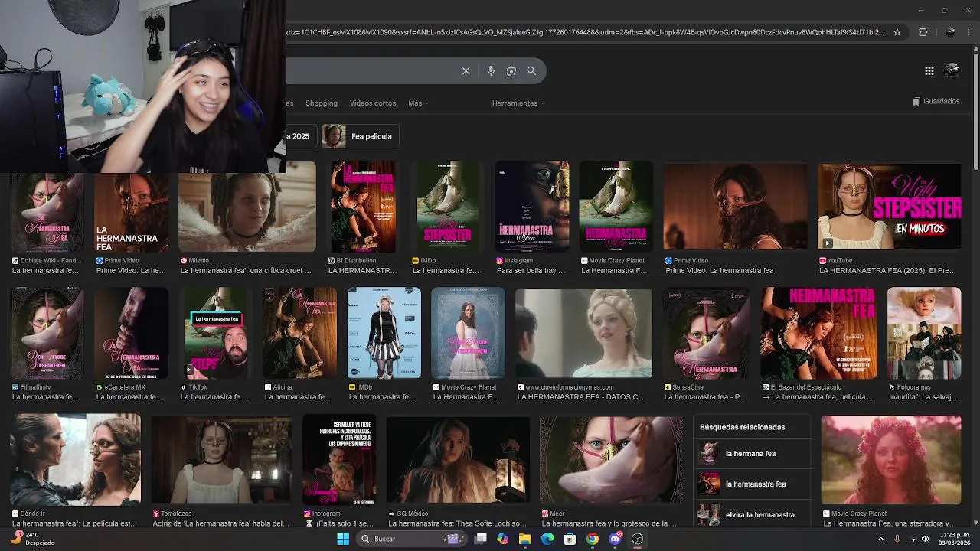Open the volume tray icon
This screenshot has height=551, width=980.
[x=926, y=539]
